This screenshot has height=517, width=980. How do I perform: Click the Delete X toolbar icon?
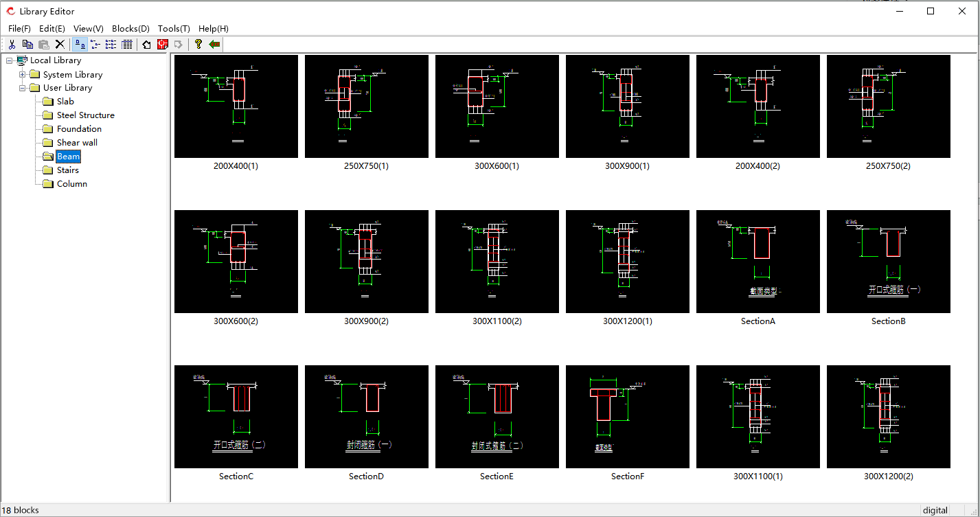(60, 44)
